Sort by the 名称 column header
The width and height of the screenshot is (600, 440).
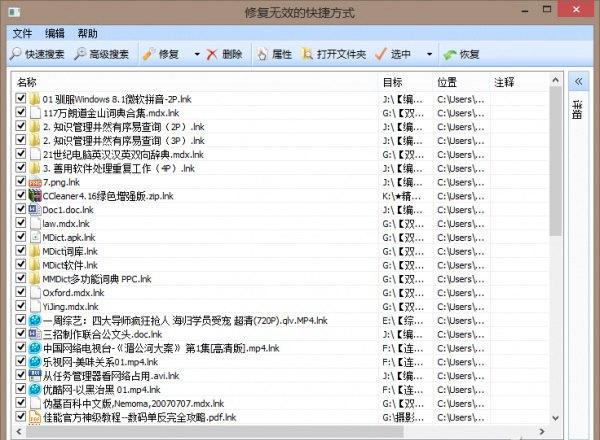coord(195,82)
